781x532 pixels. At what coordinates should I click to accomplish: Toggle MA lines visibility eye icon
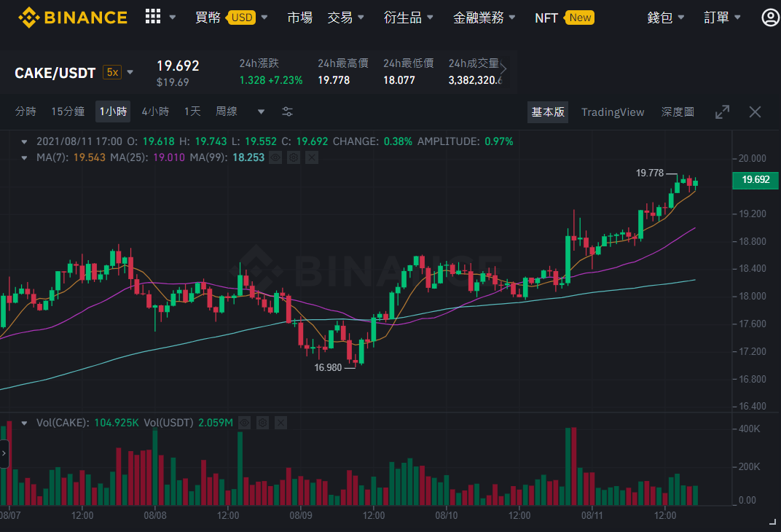coord(275,158)
